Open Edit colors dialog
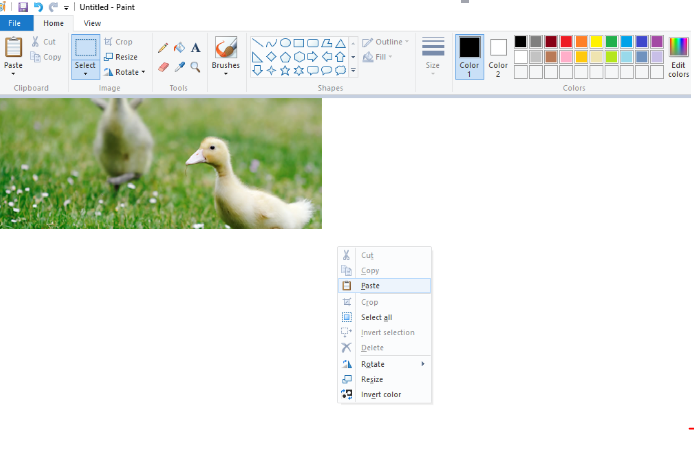The height and width of the screenshot is (458, 694). (x=678, y=57)
